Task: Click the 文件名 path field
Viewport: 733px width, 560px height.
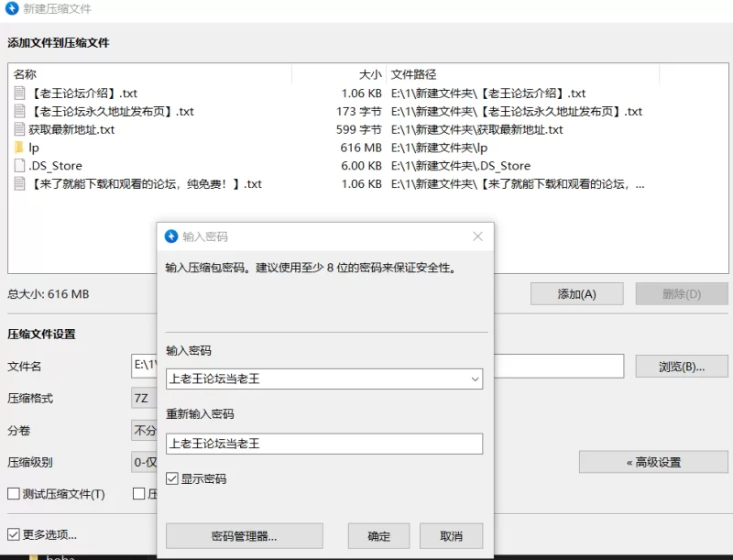Action: click(559, 366)
